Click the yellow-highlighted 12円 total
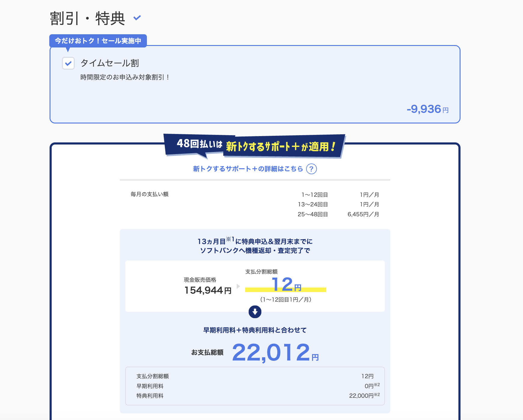The width and height of the screenshot is (523, 420). coord(286,285)
